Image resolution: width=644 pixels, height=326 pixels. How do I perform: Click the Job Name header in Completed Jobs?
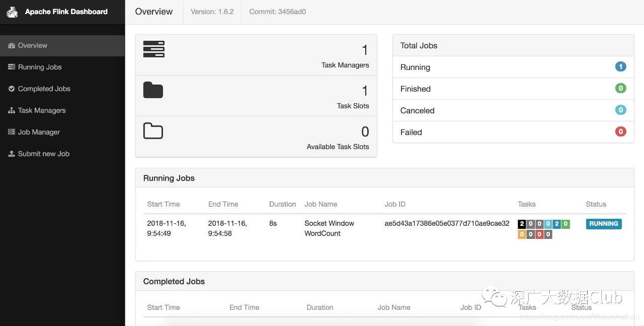(393, 307)
